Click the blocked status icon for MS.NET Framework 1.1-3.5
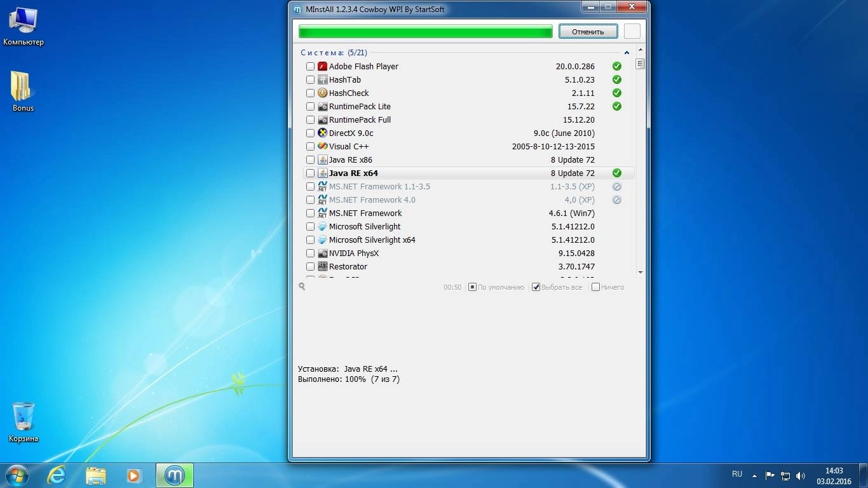This screenshot has height=488, width=868. 616,186
